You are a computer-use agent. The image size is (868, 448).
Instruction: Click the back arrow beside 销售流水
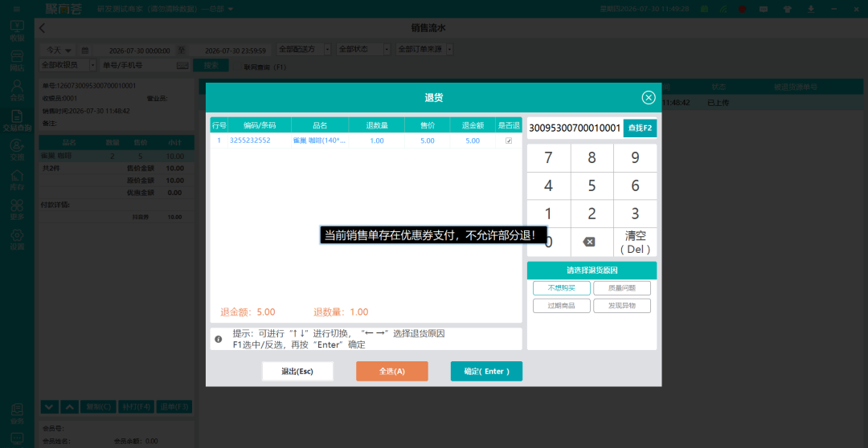[x=42, y=28]
